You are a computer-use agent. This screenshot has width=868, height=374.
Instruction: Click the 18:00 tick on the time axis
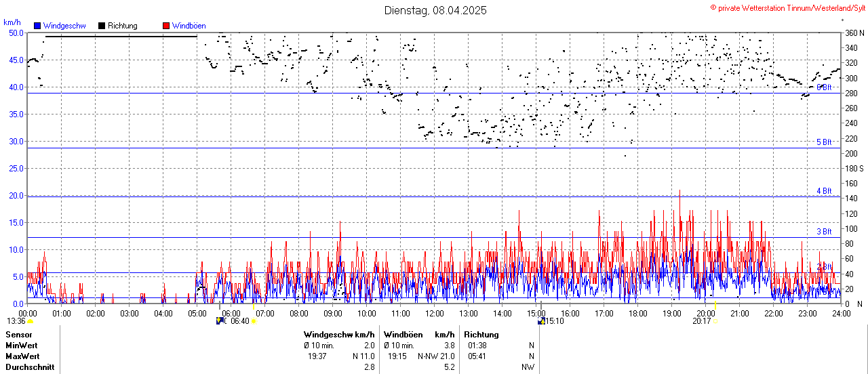638,314
